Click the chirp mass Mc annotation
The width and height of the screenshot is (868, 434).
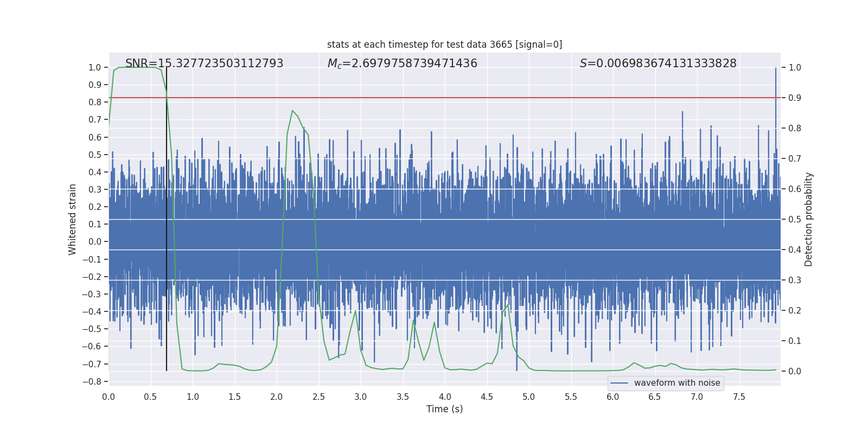click(402, 63)
